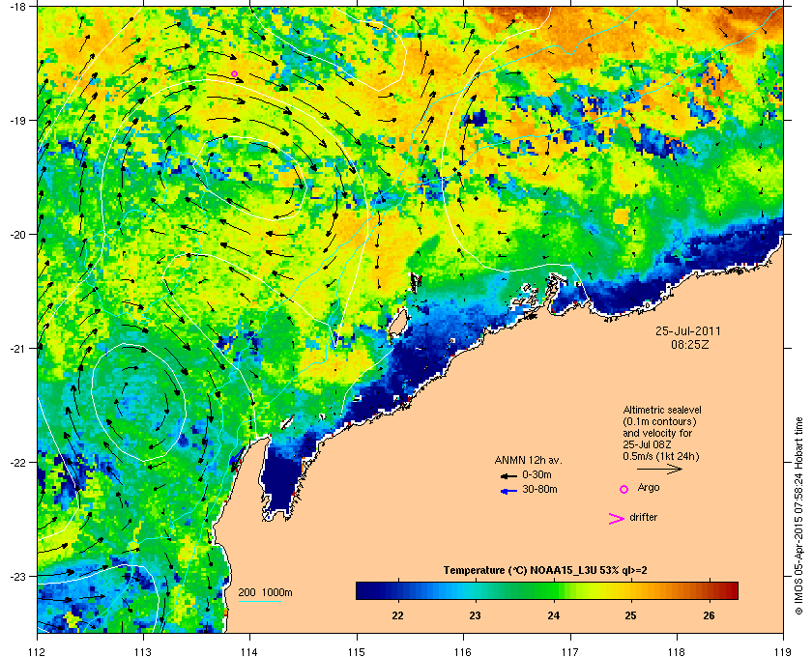
Task: Click the time label 08:25Z
Action: coord(690,344)
